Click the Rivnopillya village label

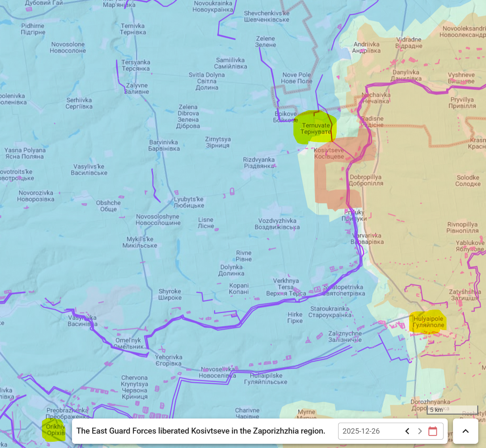(462, 228)
